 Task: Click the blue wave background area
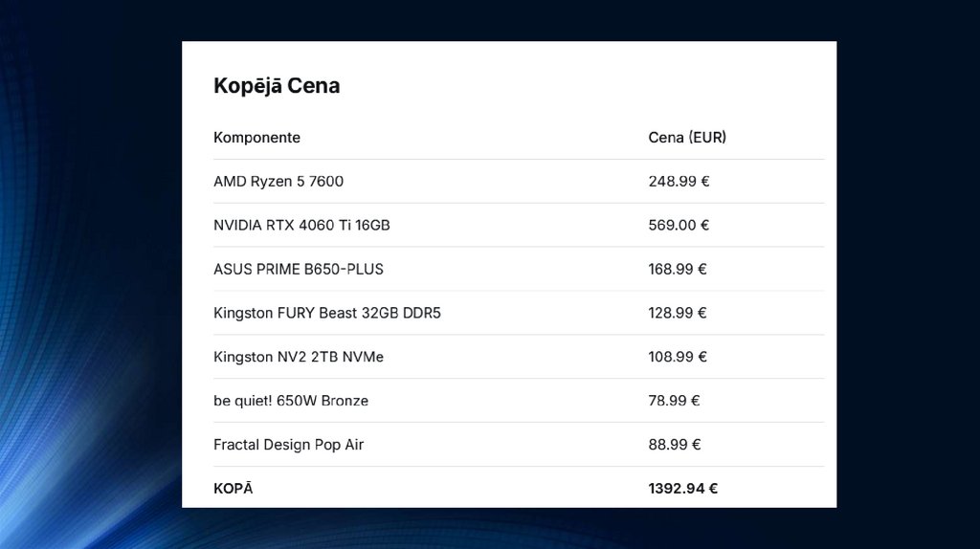click(86, 383)
